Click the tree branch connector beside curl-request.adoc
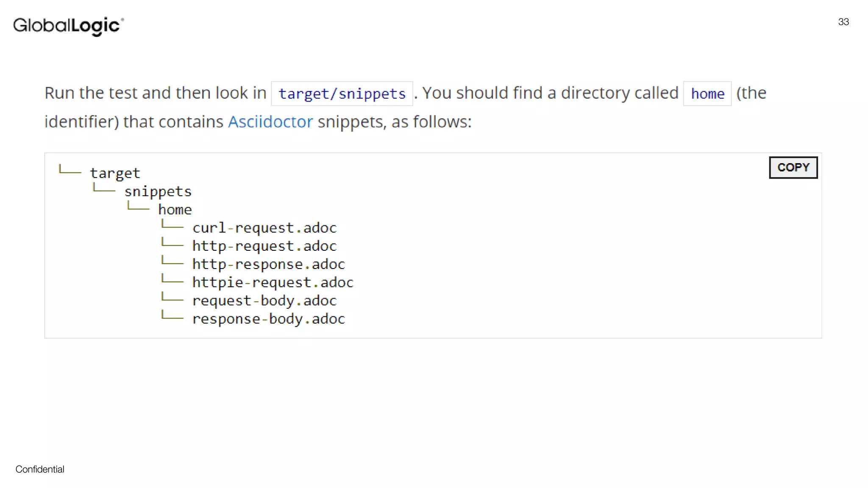This screenshot has height=488, width=868. pyautogui.click(x=172, y=225)
